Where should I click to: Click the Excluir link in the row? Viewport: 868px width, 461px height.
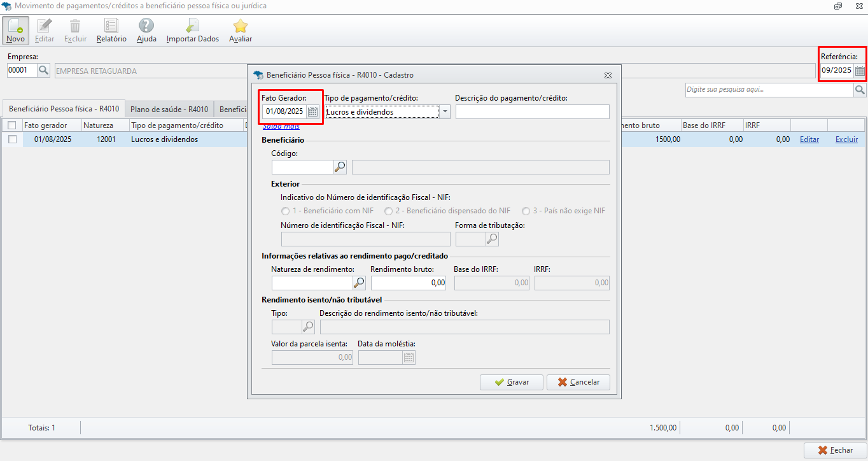pos(846,139)
